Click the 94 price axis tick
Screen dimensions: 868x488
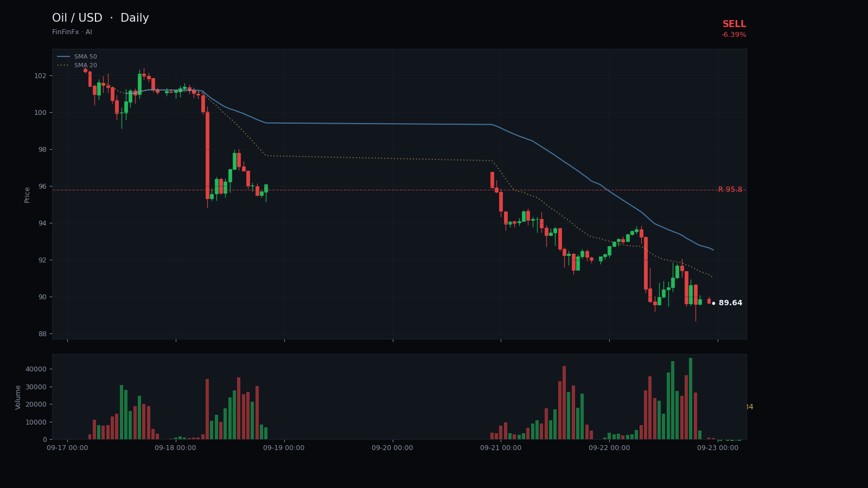click(43, 223)
